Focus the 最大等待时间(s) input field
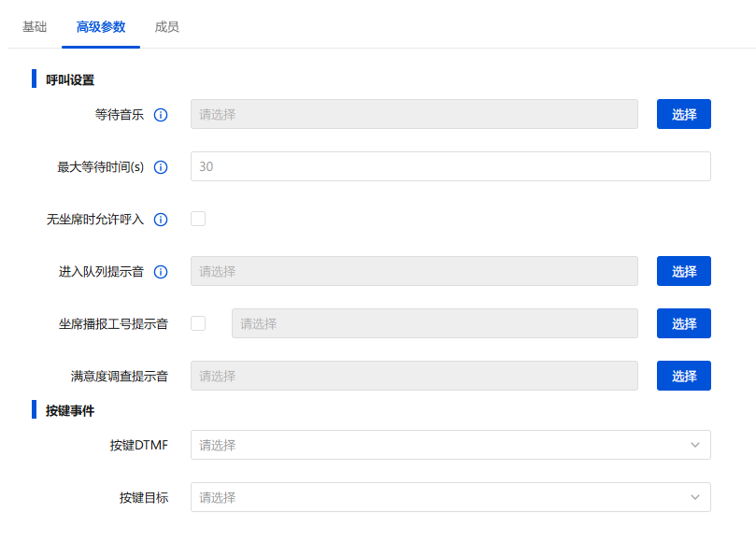Viewport: 756px width, 542px height. (x=449, y=166)
